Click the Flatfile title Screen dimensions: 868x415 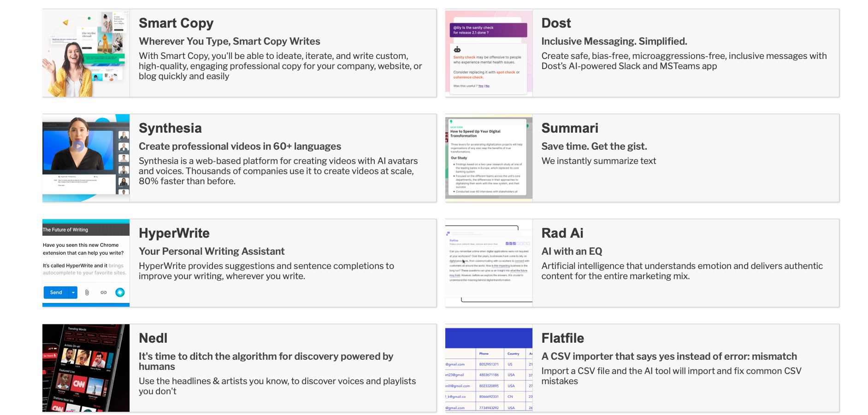tap(563, 338)
